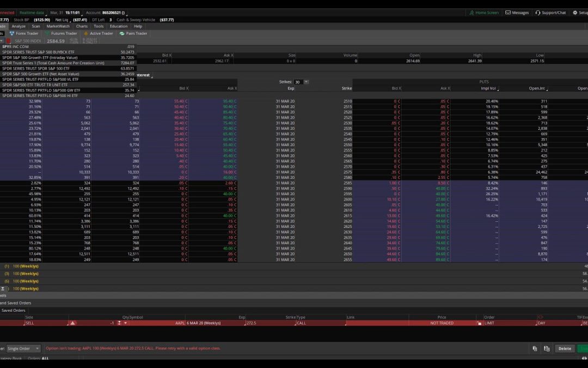Open Forex Trader via its icon

coord(11,33)
